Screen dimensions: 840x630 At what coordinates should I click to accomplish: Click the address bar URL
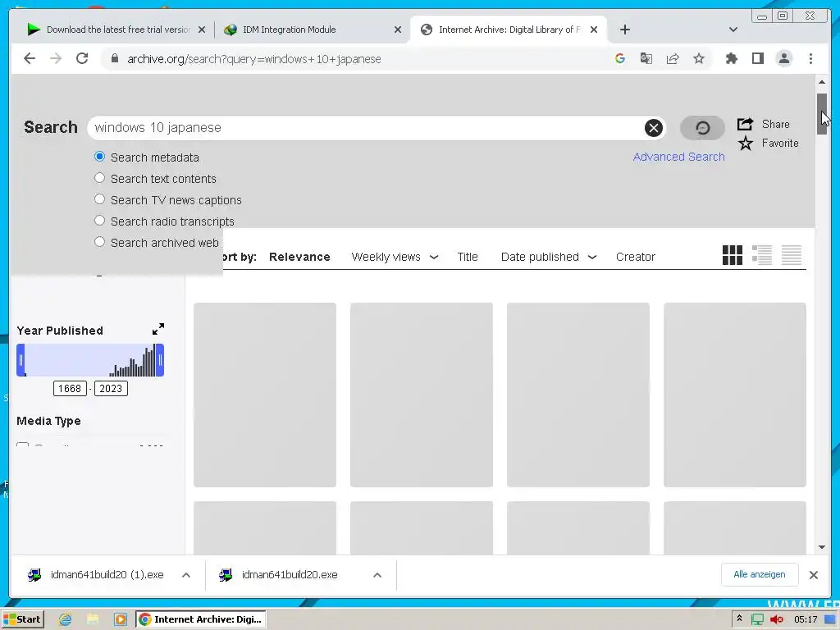[x=254, y=59]
